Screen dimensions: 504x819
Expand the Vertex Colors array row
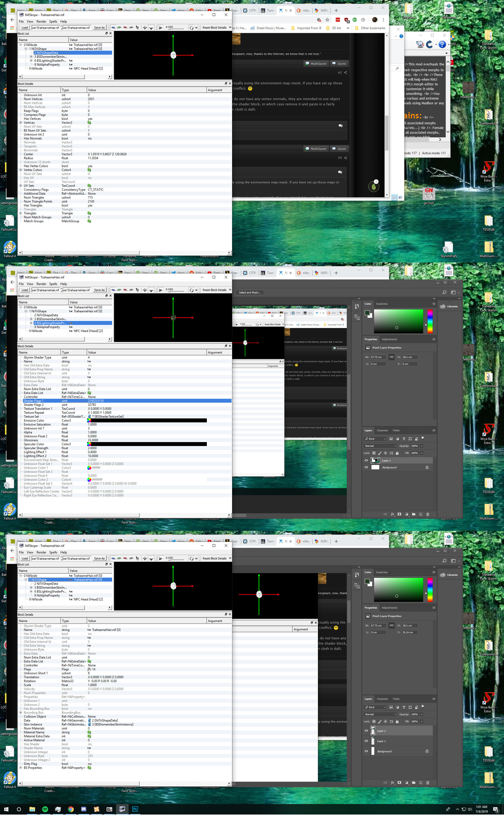pos(21,170)
